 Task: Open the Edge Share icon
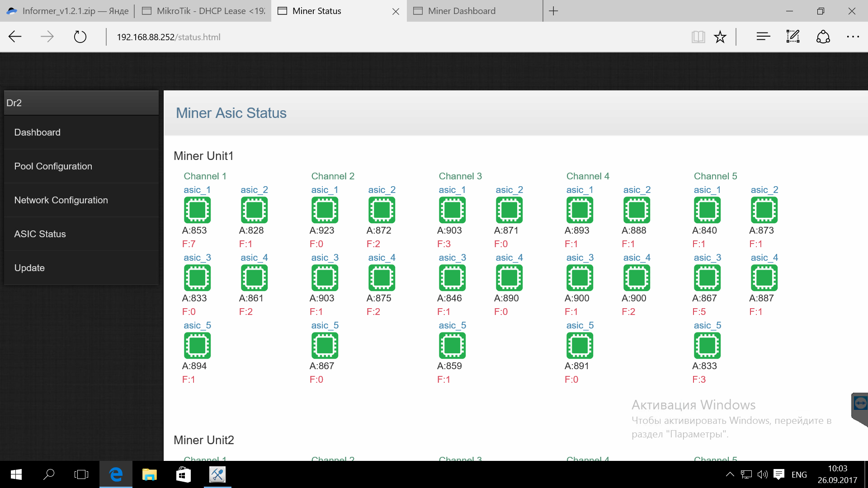click(823, 37)
